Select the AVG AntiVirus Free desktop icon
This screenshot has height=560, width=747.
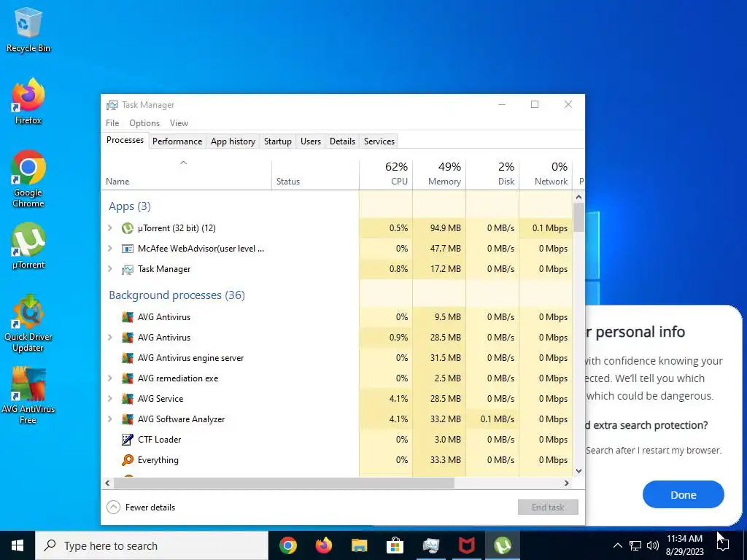pos(28,395)
